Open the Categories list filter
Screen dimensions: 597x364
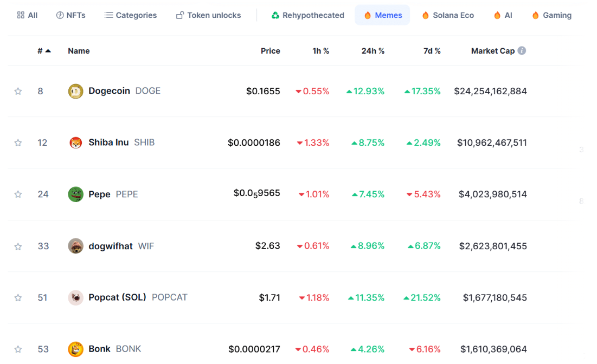pyautogui.click(x=130, y=15)
